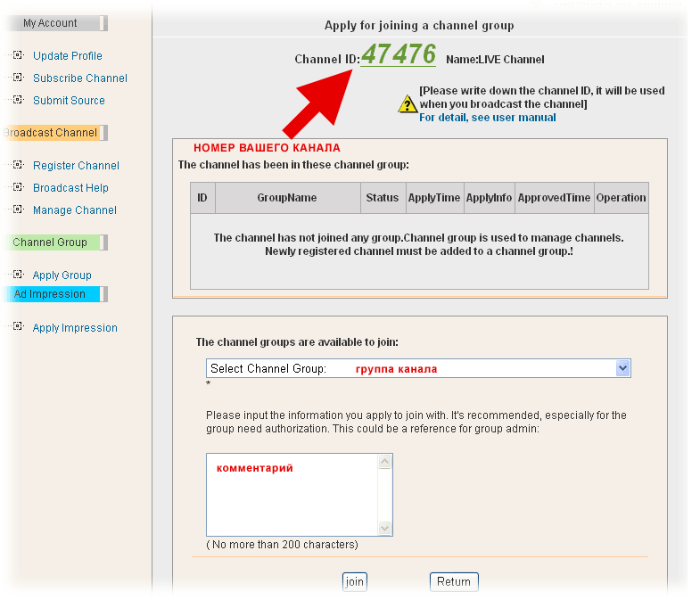Open the My Account sidebar section
The height and width of the screenshot is (600, 700).
(x=54, y=23)
